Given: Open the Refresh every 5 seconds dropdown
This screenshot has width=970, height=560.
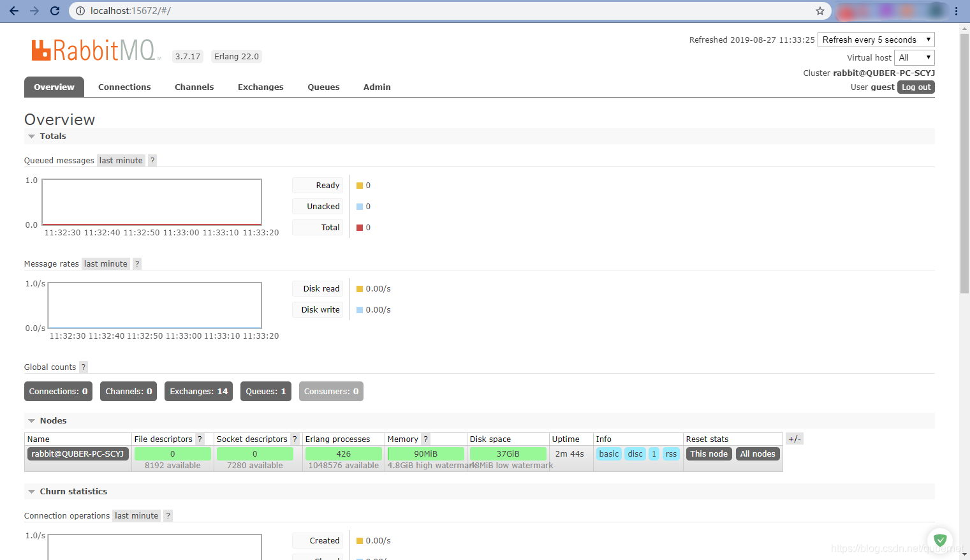Looking at the screenshot, I should pos(876,39).
